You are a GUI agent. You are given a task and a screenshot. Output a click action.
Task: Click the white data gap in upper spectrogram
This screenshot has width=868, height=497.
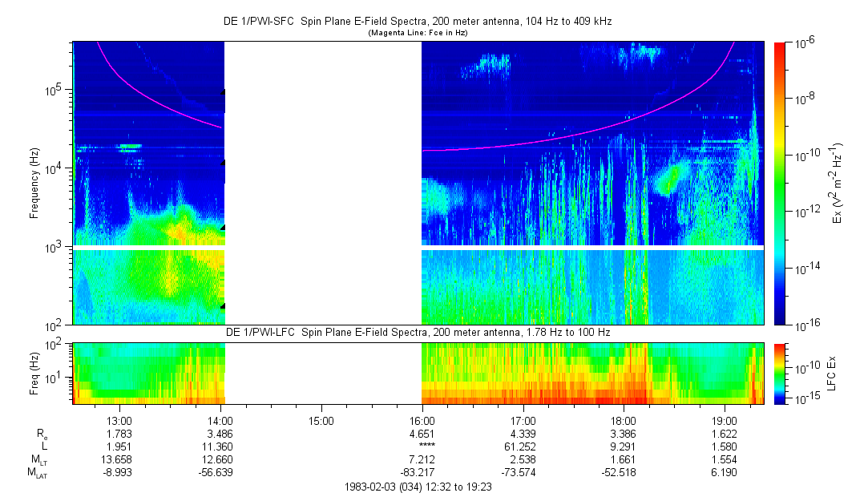(x=322, y=183)
